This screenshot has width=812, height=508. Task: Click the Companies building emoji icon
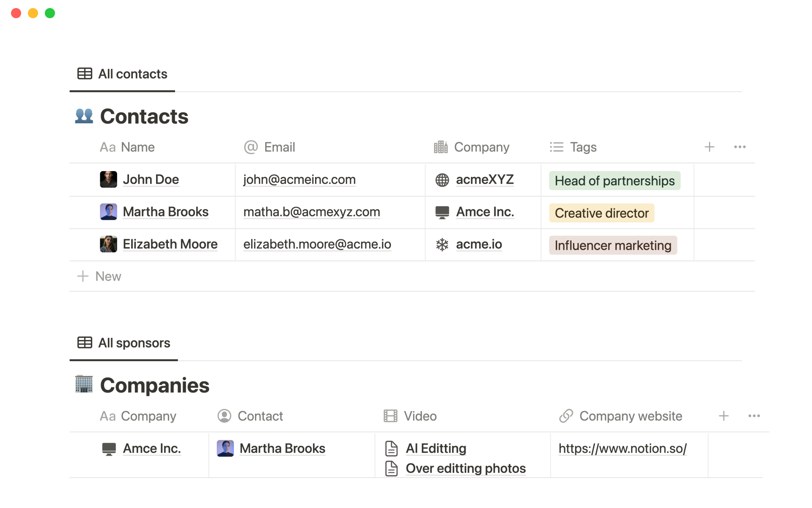coord(84,384)
